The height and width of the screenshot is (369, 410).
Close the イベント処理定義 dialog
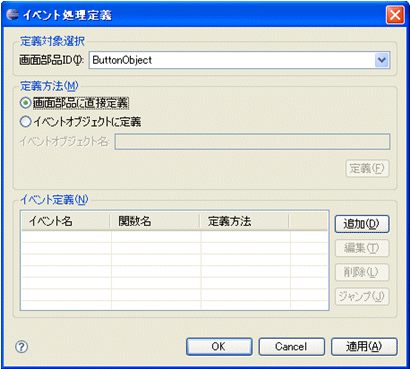pos(395,15)
